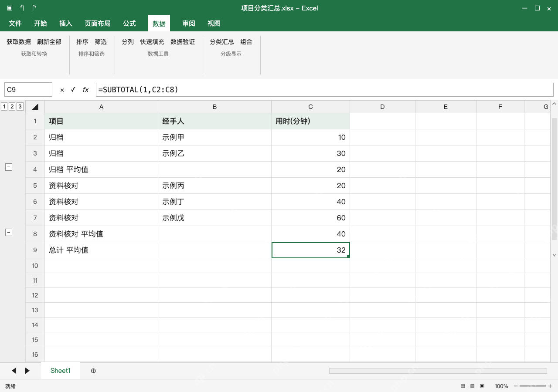Cancel the formula entry with the X icon

(62, 90)
